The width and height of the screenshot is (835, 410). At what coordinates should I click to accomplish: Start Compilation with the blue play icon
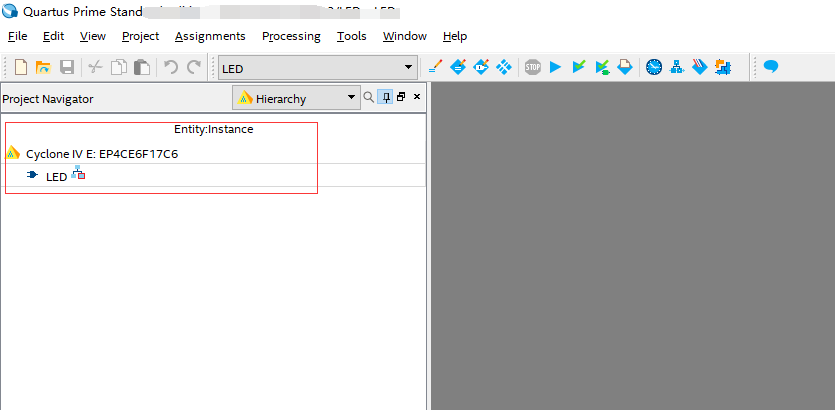coord(555,67)
